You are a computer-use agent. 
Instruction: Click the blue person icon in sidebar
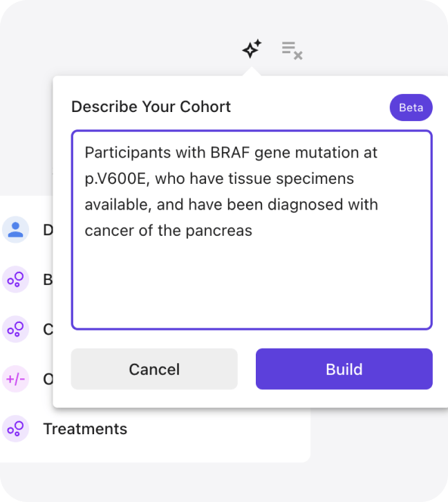(x=15, y=230)
